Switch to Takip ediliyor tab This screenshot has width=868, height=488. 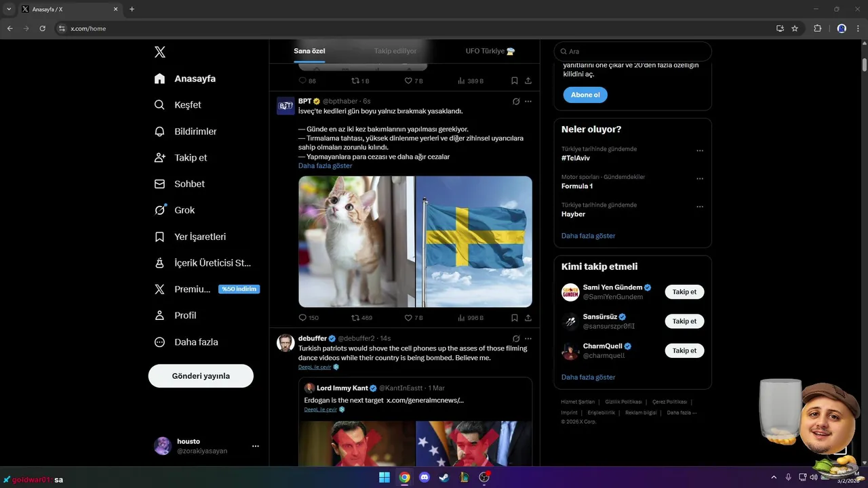coord(395,51)
